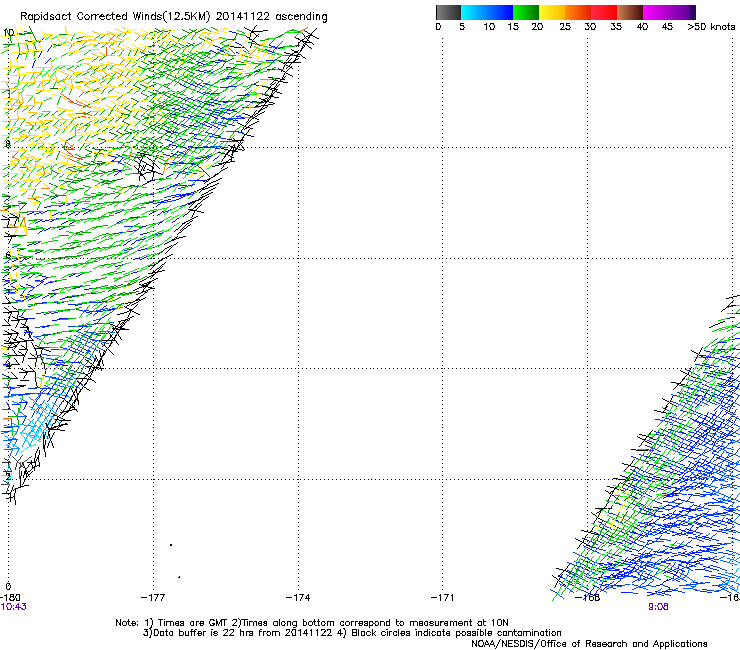Click the purple time stamp '10:43'
Screen dimensions: 740x650
(13, 607)
